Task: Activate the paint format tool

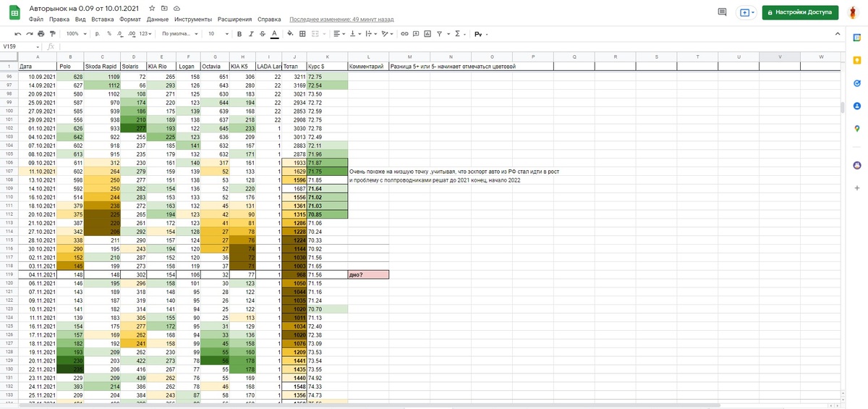Action: pyautogui.click(x=53, y=33)
